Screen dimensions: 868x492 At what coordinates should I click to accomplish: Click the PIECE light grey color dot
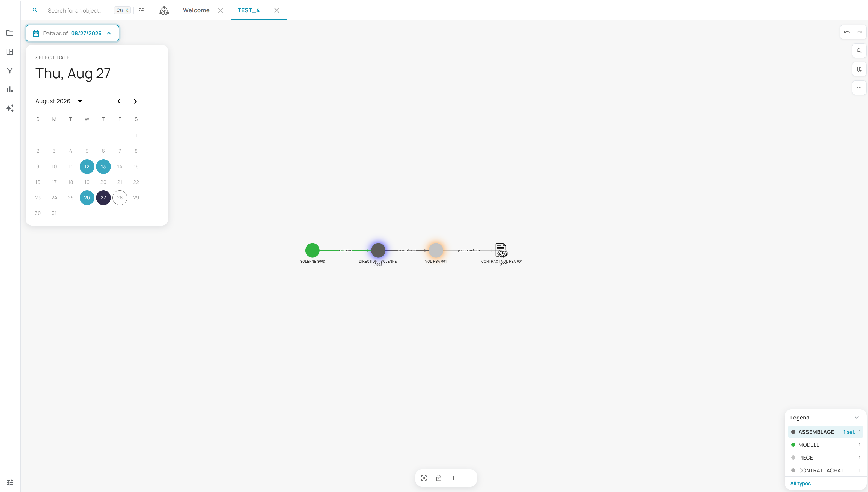(793, 458)
